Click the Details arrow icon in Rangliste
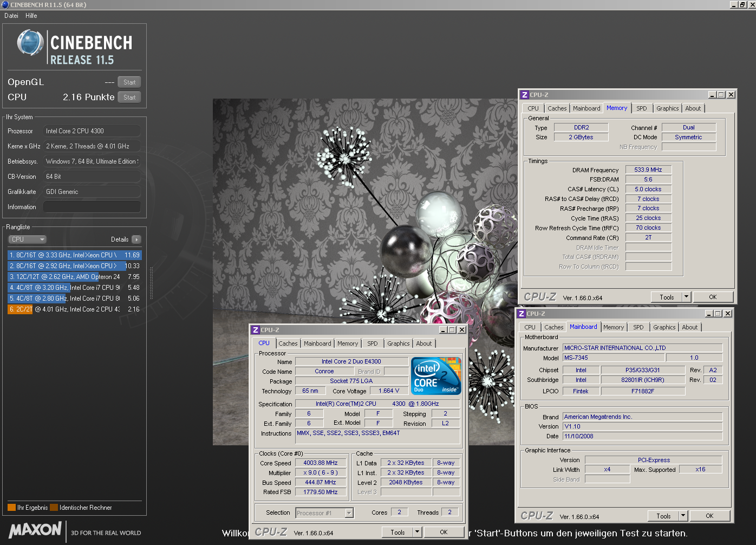This screenshot has height=545, width=756. [136, 239]
